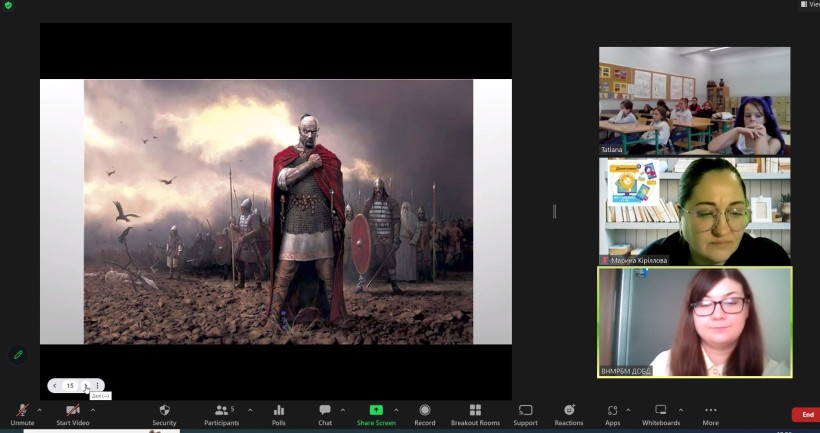Expand the arrow next to Participants
Image resolution: width=820 pixels, height=433 pixels.
250,410
